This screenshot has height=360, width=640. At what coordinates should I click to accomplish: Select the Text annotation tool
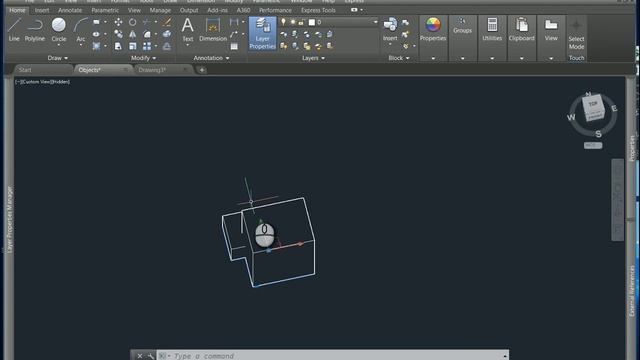click(187, 30)
